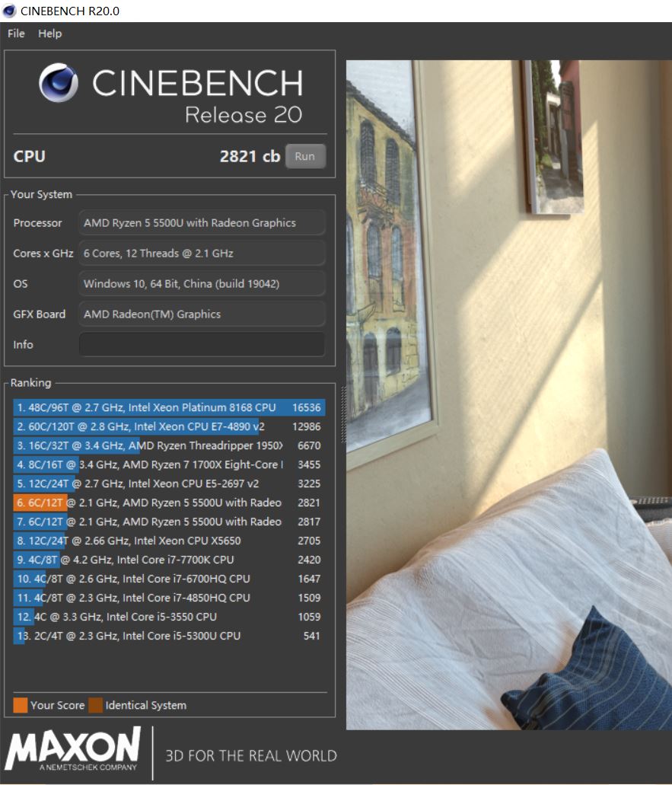Click the Cinebench sphere logo icon
The width and height of the screenshot is (672, 785).
59,82
